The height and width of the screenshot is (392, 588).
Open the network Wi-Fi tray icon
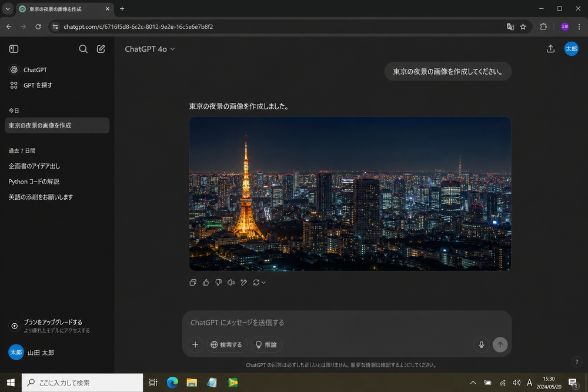click(503, 383)
